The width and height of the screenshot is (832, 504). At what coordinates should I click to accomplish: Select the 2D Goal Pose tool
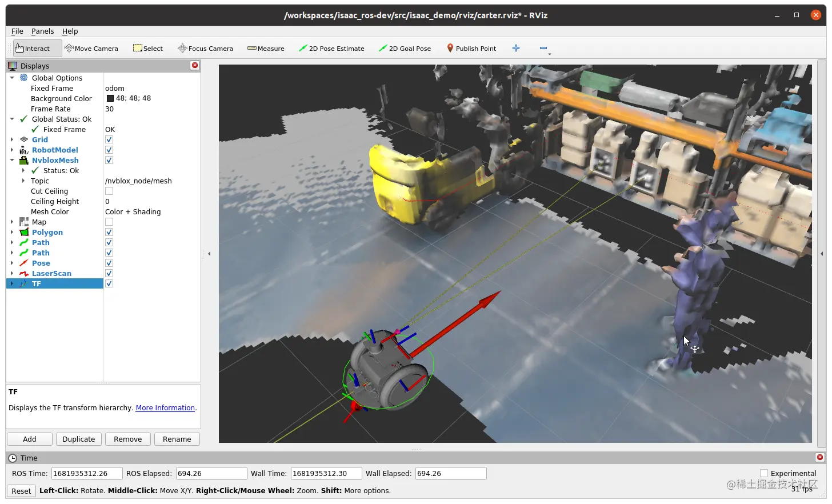coord(405,48)
